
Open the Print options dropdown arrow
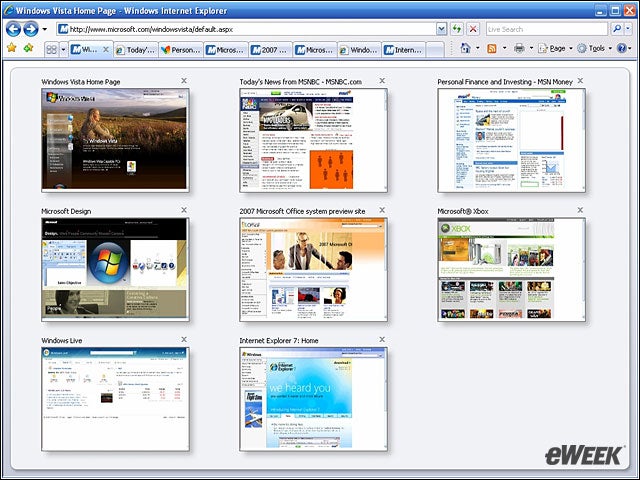pyautogui.click(x=531, y=48)
